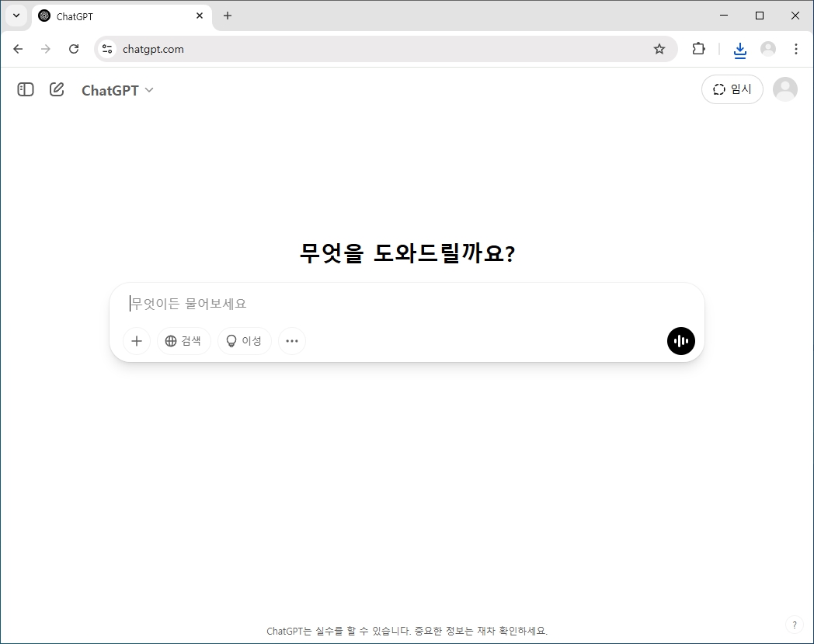
Task: Toggle the 검색 web search option
Action: 184,341
